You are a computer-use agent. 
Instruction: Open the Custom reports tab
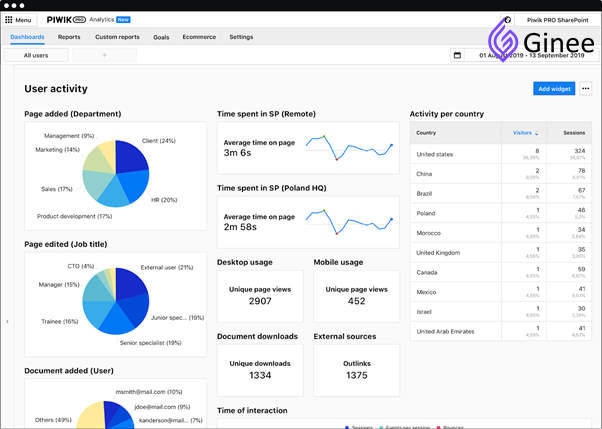coord(117,37)
